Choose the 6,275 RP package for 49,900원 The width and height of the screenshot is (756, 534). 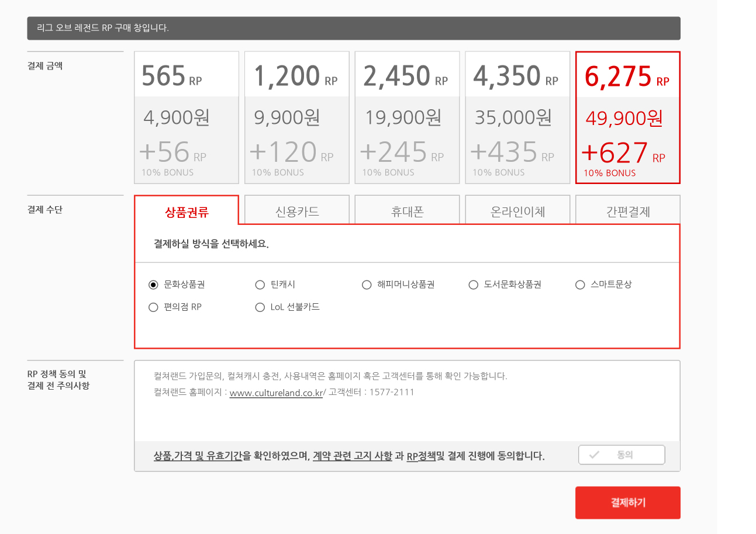[x=628, y=117]
